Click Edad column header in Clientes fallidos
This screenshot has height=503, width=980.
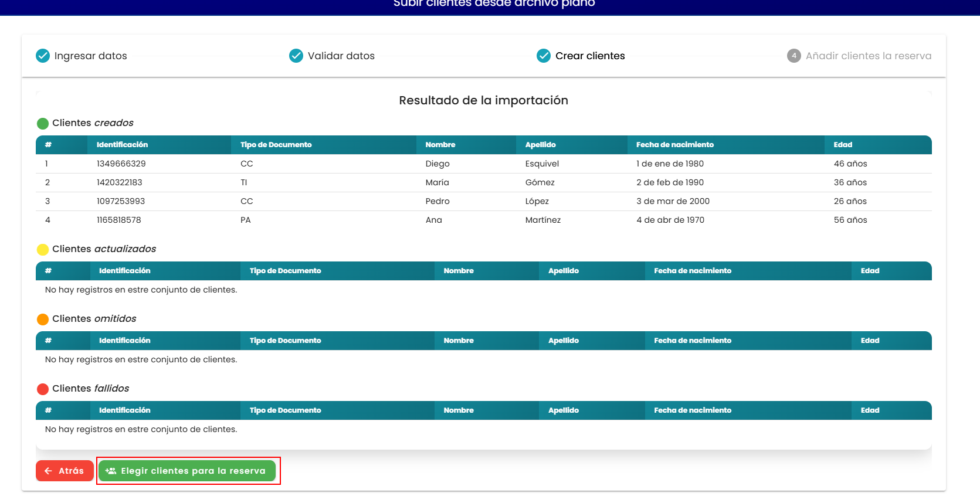click(870, 410)
